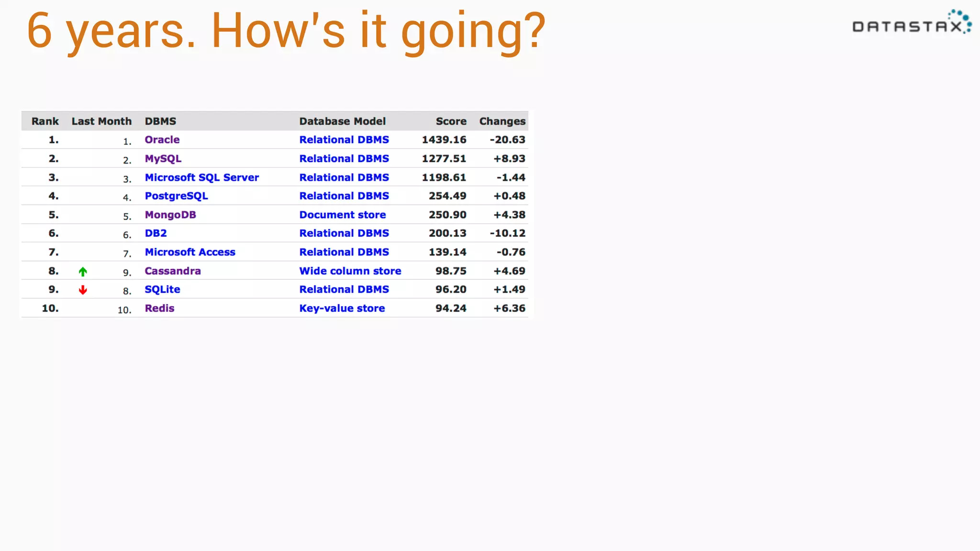This screenshot has width=980, height=551.
Task: Click the Score column header
Action: (x=451, y=121)
